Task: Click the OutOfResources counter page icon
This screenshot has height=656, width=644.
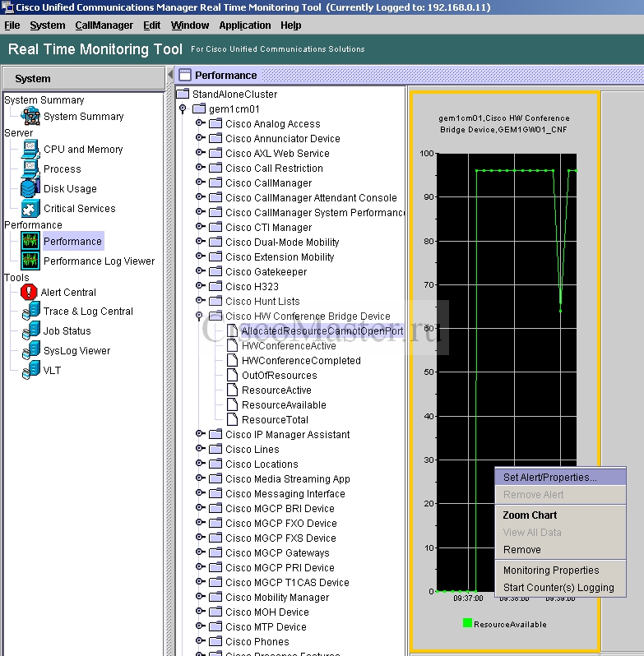Action: (232, 376)
